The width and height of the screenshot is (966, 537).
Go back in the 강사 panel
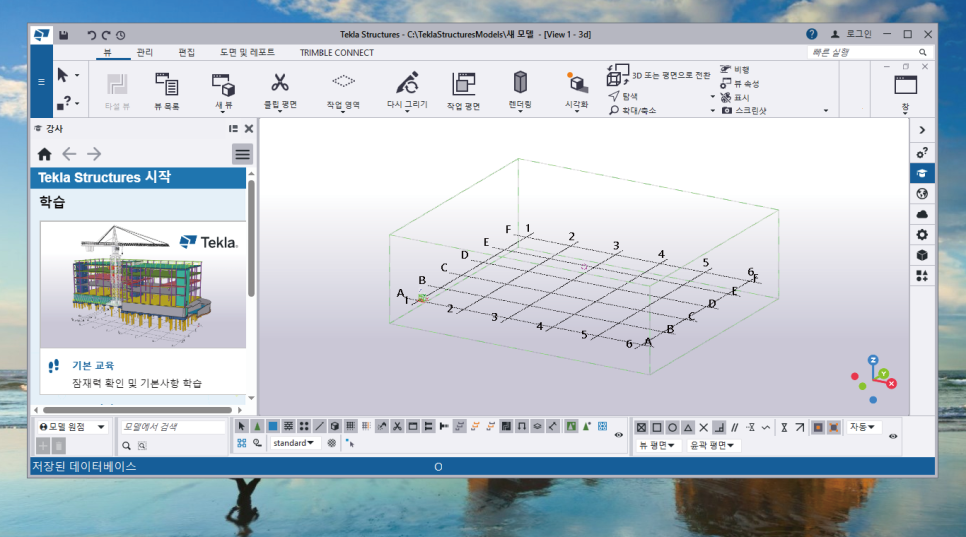click(x=69, y=154)
